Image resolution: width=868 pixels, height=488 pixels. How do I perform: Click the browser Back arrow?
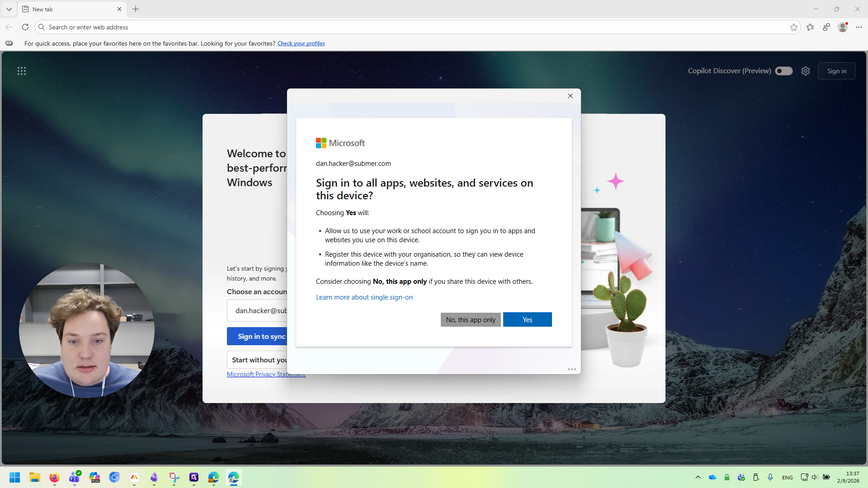point(9,27)
